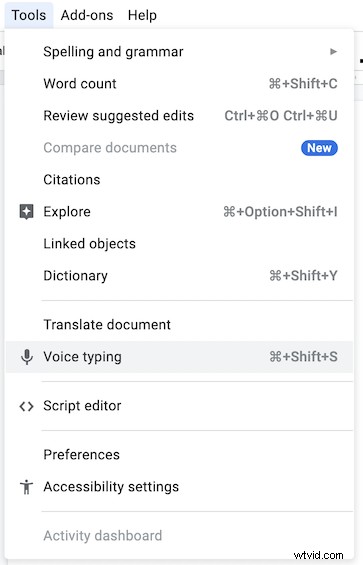The height and width of the screenshot is (565, 363).
Task: Click the Explore star icon
Action: [x=26, y=212]
